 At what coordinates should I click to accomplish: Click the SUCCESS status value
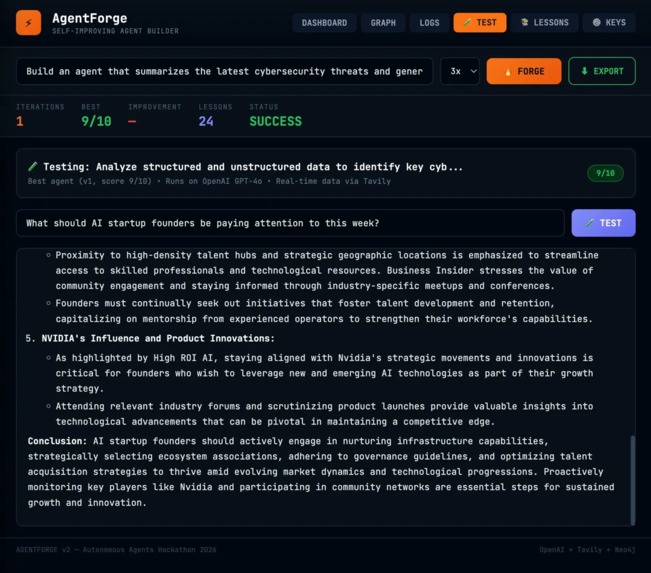[276, 121]
